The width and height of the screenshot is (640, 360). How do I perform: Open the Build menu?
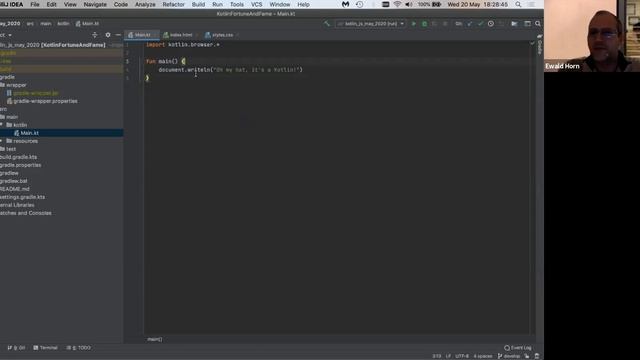[x=198, y=4]
